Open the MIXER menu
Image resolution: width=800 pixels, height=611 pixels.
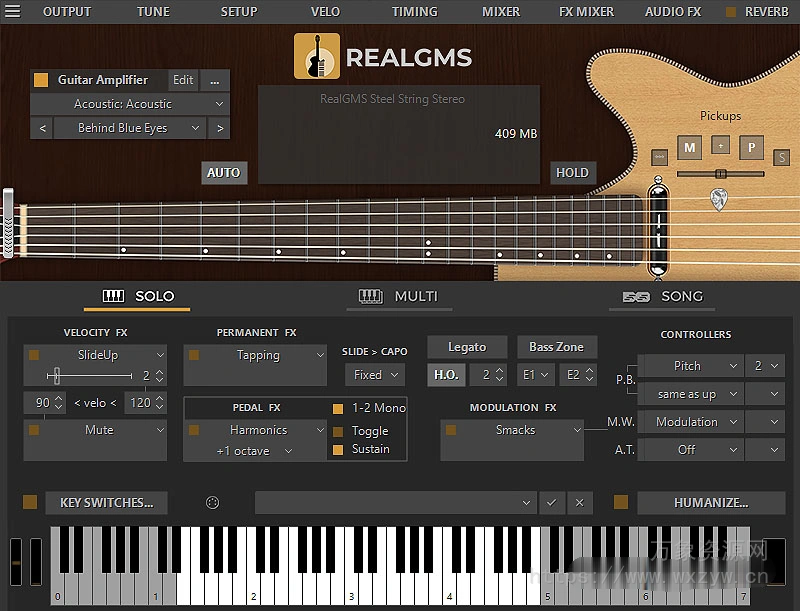click(500, 11)
